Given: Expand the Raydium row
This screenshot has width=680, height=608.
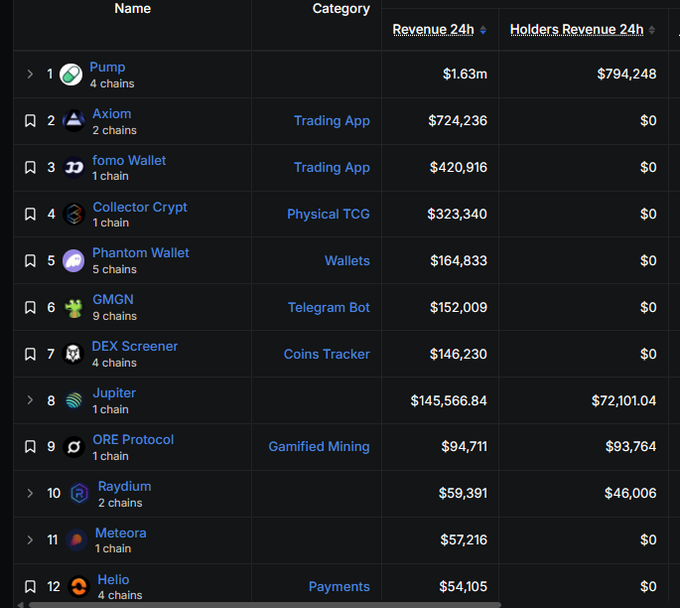Looking at the screenshot, I should coord(30,494).
